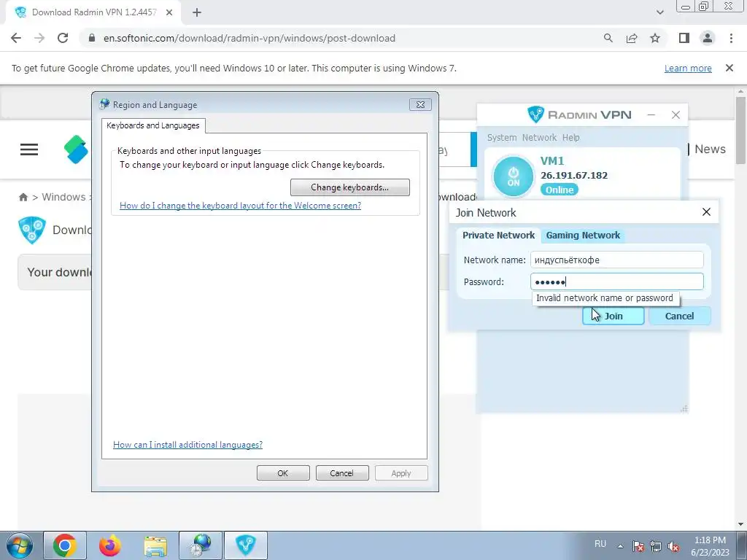The image size is (747, 560).
Task: Open a new Chrome tab
Action: pos(197,12)
